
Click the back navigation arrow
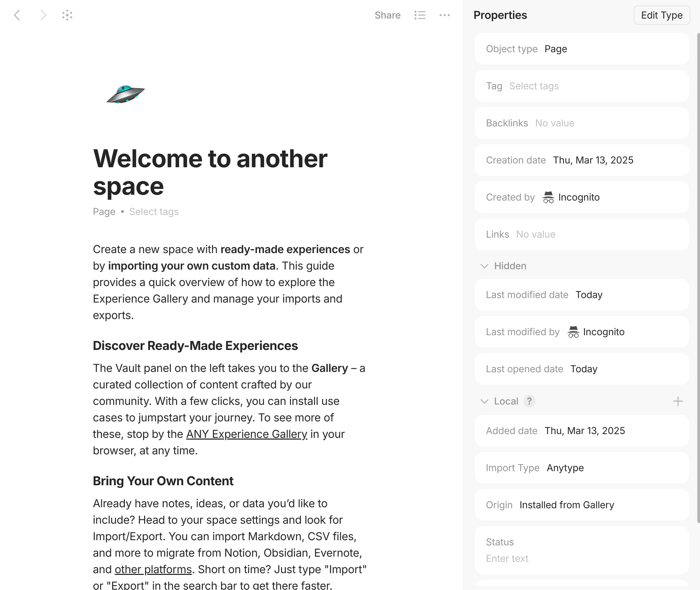pyautogui.click(x=17, y=15)
